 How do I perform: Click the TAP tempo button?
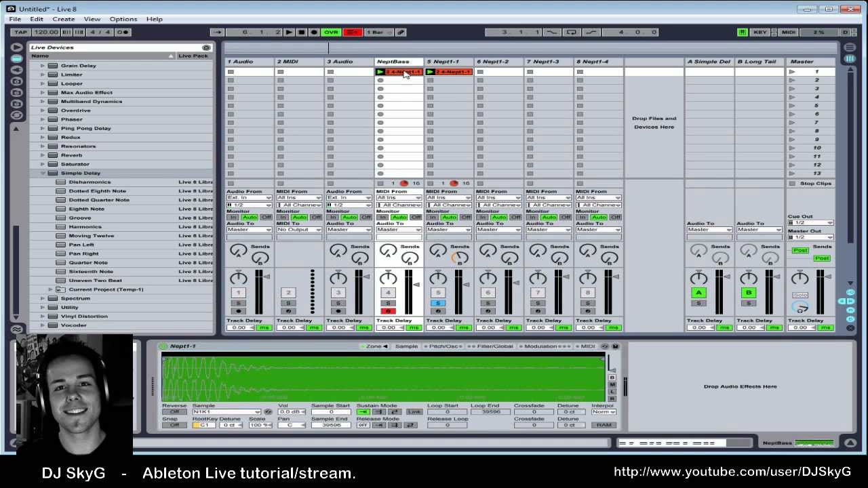coord(20,32)
